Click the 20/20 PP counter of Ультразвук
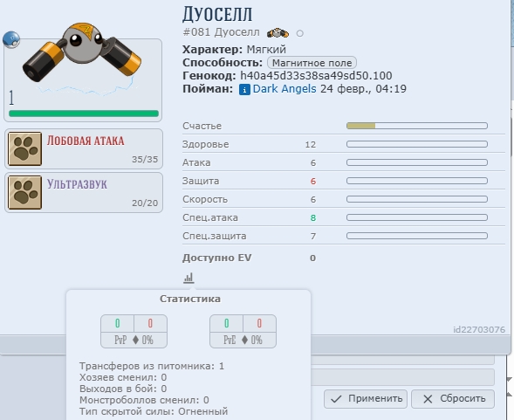 tap(145, 203)
